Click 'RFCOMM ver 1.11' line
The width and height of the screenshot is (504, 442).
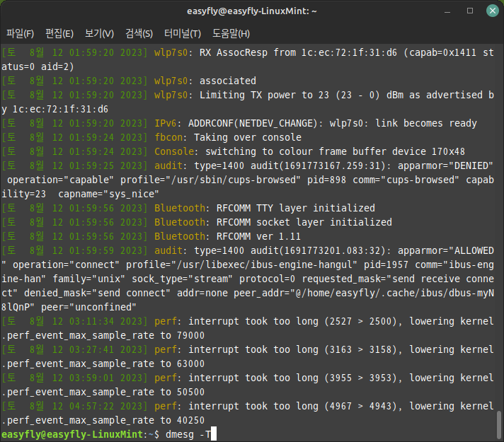click(258, 236)
